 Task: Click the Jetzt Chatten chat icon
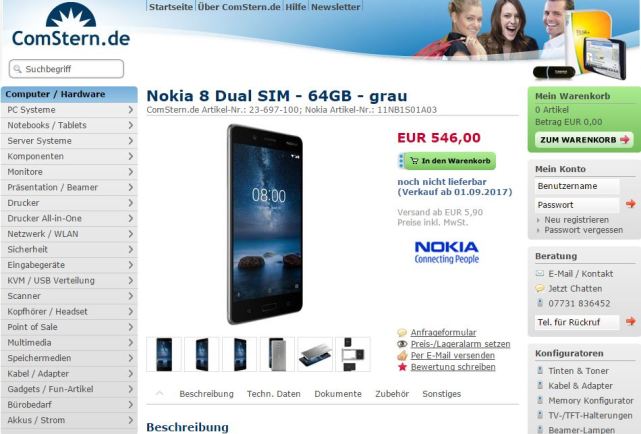(x=540, y=289)
